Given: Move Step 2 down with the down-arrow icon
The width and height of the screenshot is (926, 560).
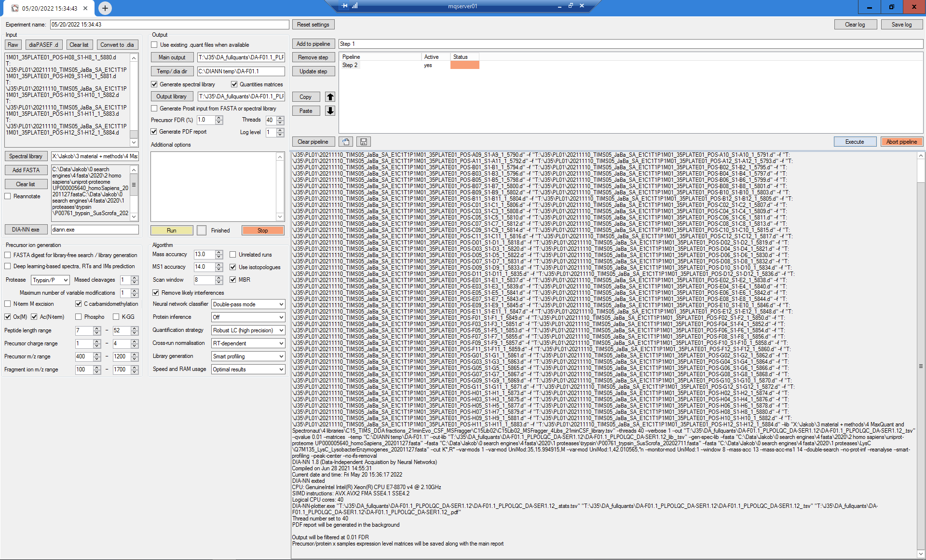Looking at the screenshot, I should 330,110.
